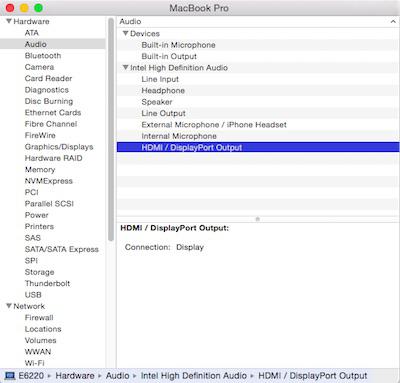Select Graphics/Displays in sidebar

(x=59, y=147)
